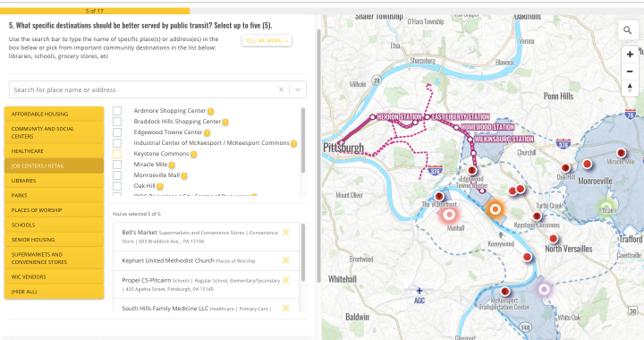Check the Edgewood Towne Center box
Image resolution: width=644 pixels, height=340 pixels.
point(117,132)
